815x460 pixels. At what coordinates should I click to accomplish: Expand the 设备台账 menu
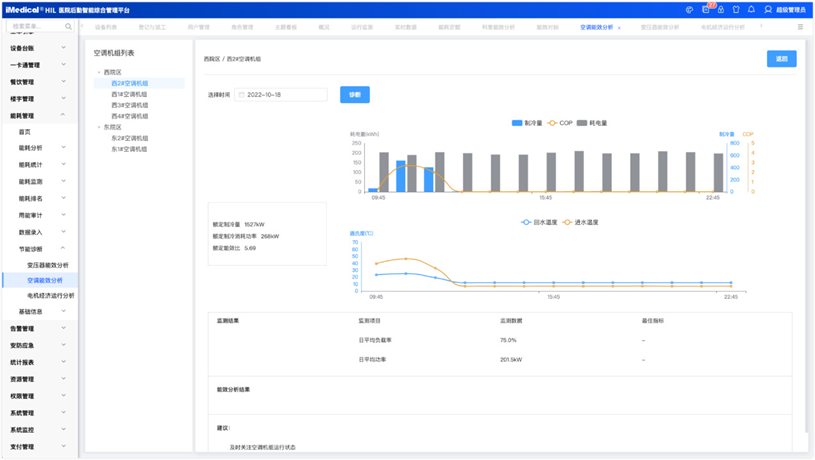coord(38,48)
